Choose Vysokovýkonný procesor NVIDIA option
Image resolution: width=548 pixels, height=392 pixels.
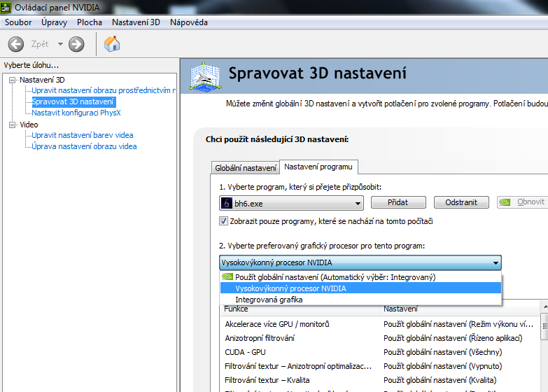click(x=360, y=288)
